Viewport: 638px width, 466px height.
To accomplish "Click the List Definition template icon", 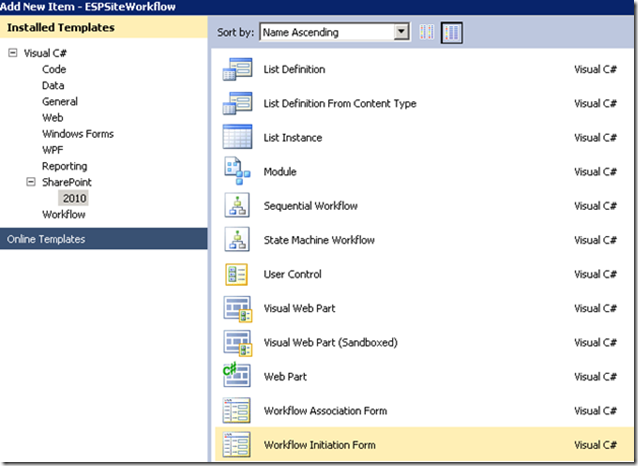I will [x=237, y=69].
